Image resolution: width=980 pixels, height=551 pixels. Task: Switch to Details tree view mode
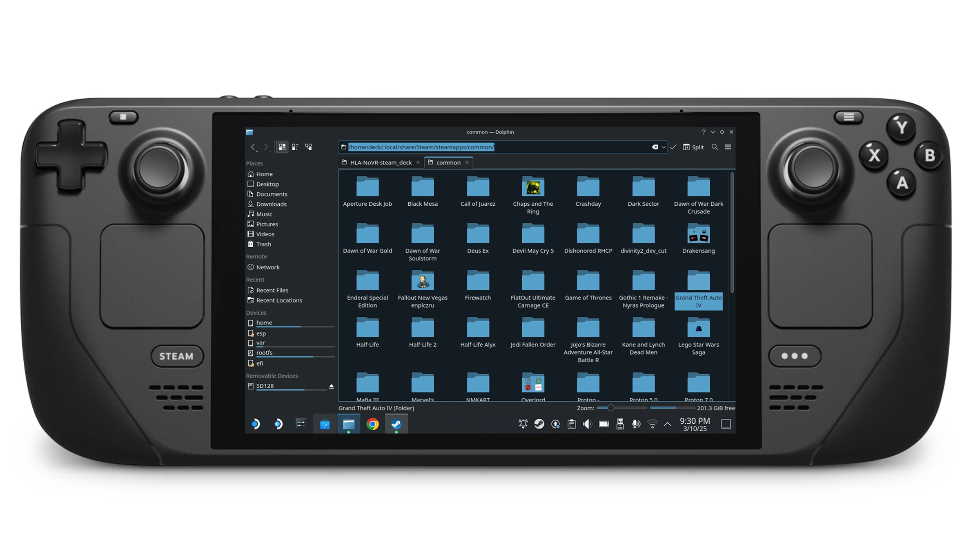click(309, 147)
